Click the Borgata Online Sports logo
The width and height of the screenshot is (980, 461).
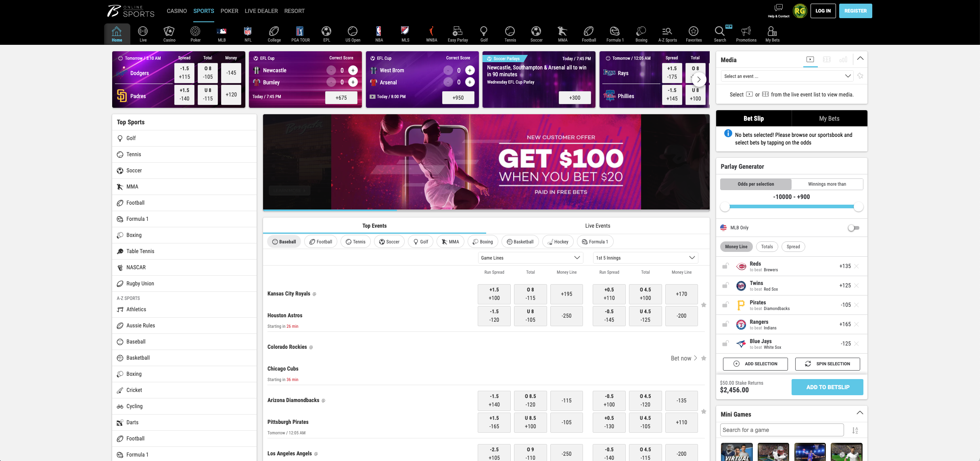pyautogui.click(x=130, y=11)
